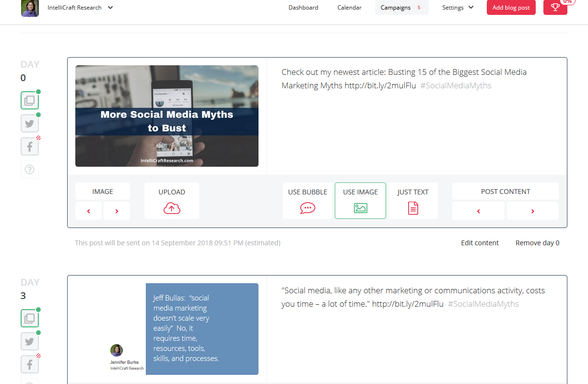The width and height of the screenshot is (588, 384).
Task: Show previous post content with left arrow
Action: click(x=478, y=211)
